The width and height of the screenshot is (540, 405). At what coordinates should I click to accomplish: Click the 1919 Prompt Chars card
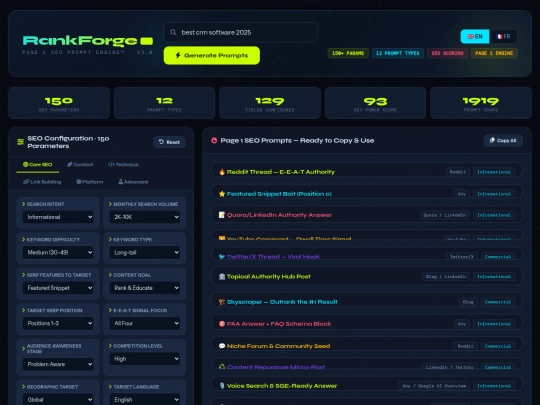click(480, 103)
